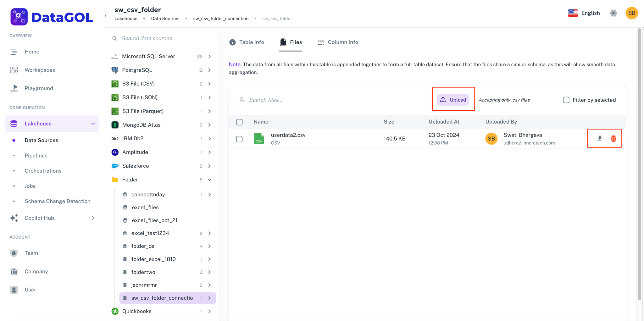
Task: Click the English language label
Action: point(591,13)
